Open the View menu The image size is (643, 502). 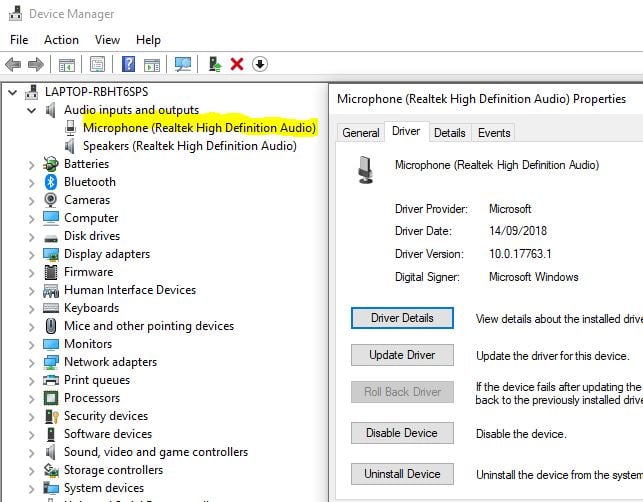click(107, 40)
